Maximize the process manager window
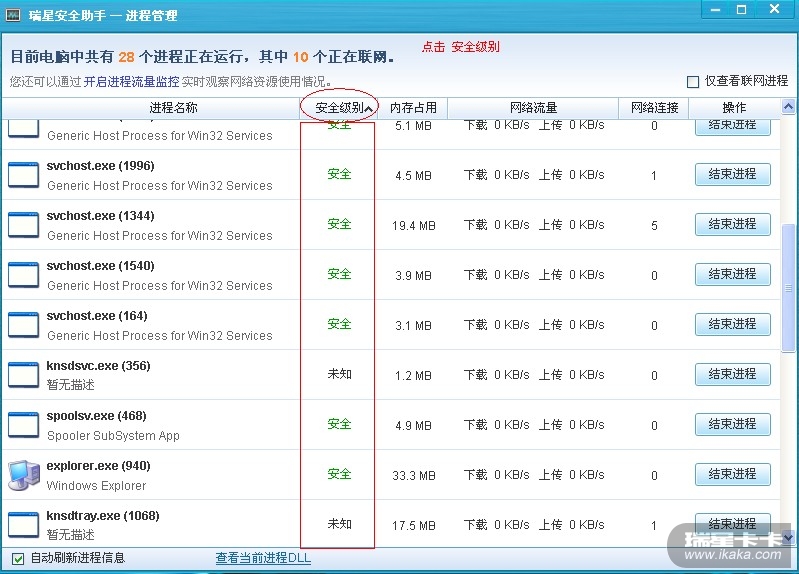799x574 pixels. 741,10
